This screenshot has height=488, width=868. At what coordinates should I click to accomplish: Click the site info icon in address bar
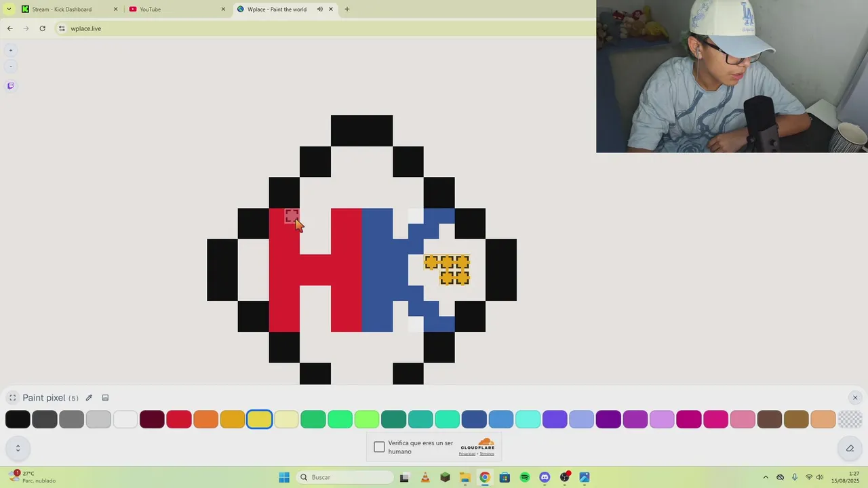click(62, 28)
